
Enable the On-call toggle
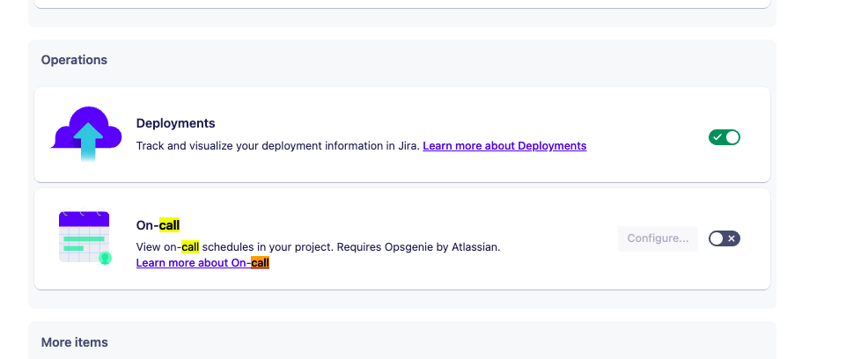tap(725, 238)
